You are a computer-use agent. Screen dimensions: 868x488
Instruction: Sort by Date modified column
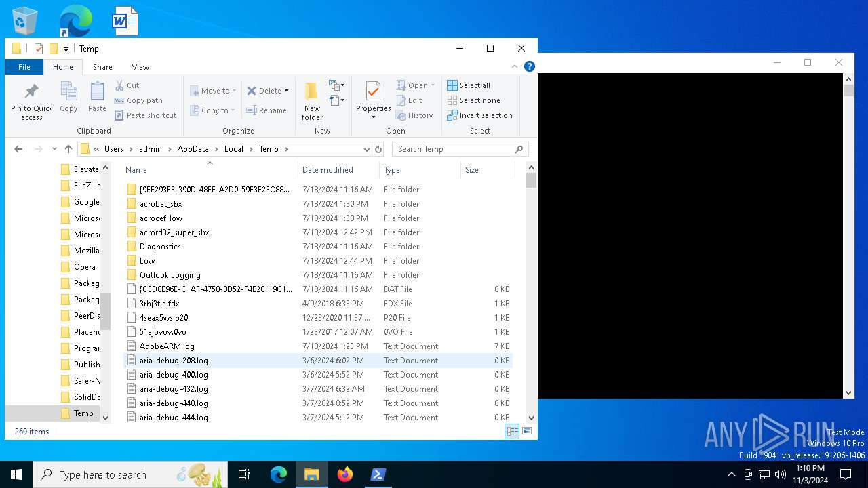point(338,170)
